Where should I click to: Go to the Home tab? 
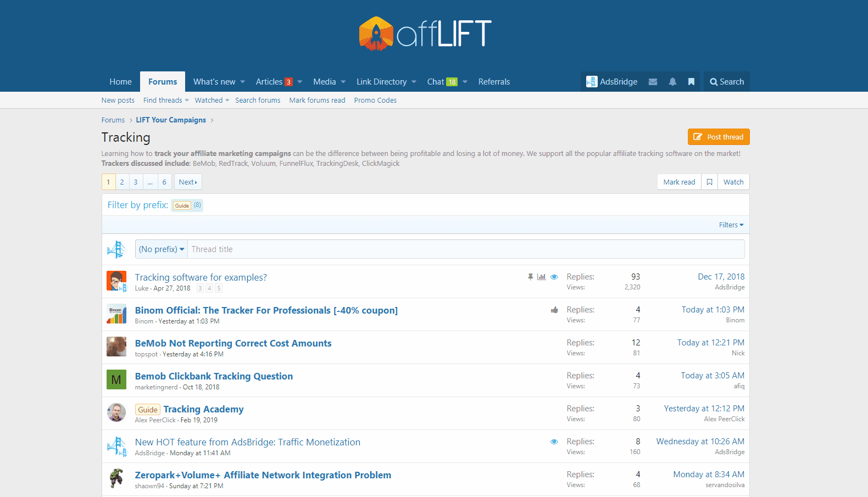121,82
